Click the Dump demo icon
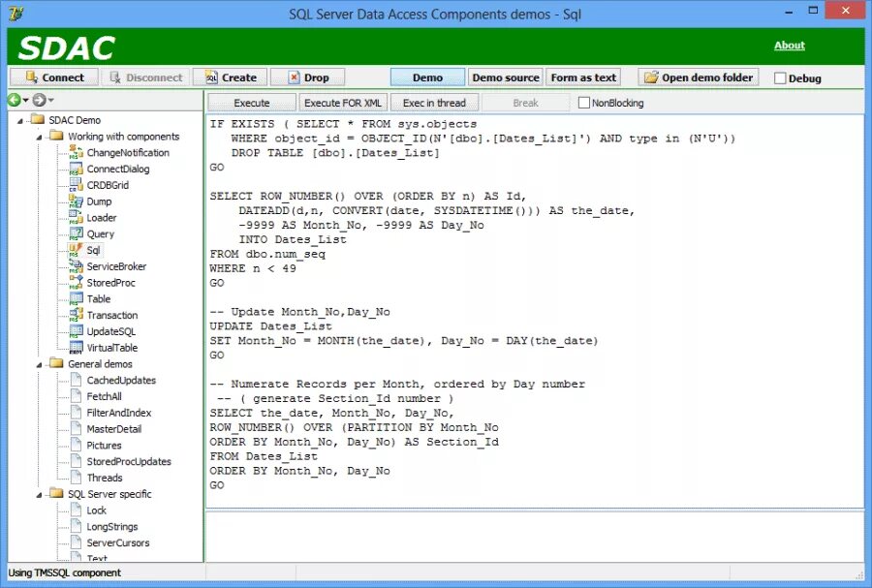 coord(77,201)
